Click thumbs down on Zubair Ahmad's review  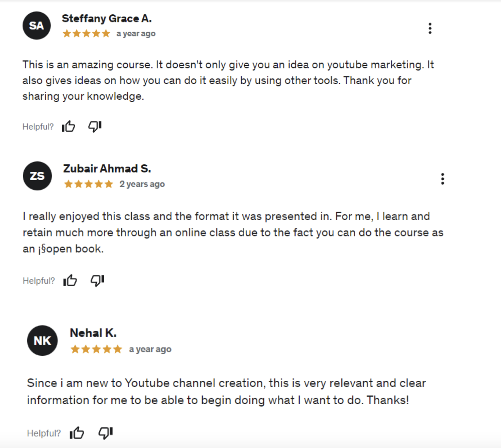pos(97,280)
